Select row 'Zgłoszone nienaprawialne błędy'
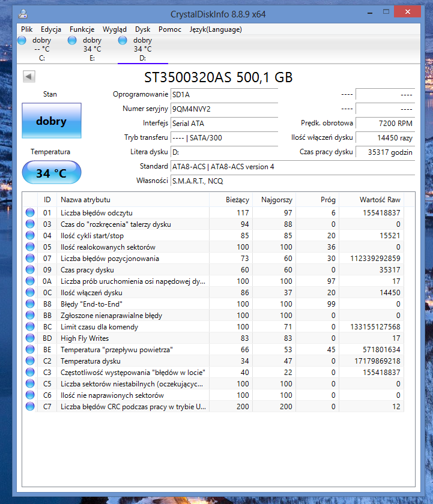The width and height of the screenshot is (433, 504). pyautogui.click(x=213, y=316)
